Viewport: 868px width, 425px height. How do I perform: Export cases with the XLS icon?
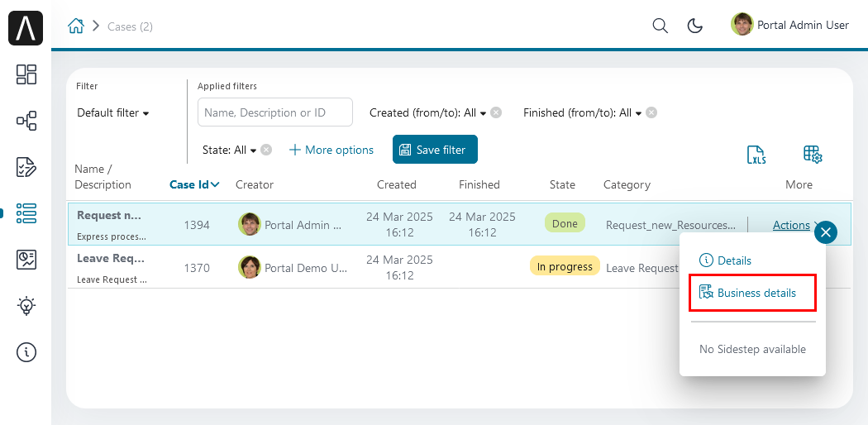(756, 155)
